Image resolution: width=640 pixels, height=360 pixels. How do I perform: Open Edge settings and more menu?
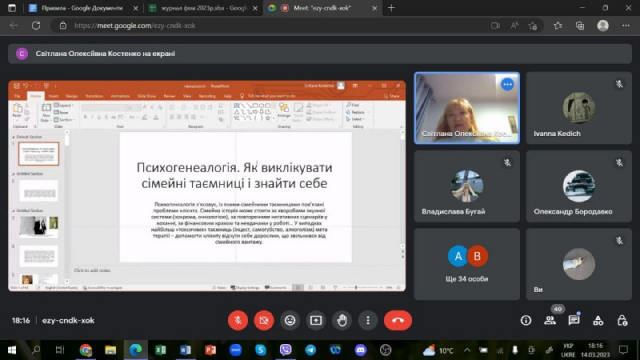click(626, 26)
